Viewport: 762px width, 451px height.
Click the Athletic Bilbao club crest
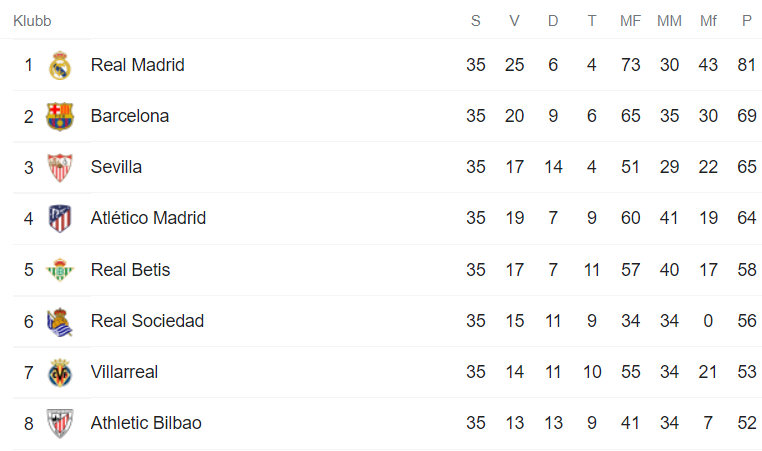pyautogui.click(x=60, y=423)
